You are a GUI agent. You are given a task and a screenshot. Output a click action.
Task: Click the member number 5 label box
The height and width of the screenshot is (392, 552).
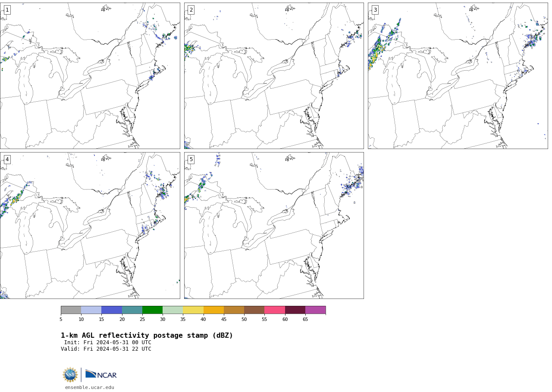click(191, 159)
